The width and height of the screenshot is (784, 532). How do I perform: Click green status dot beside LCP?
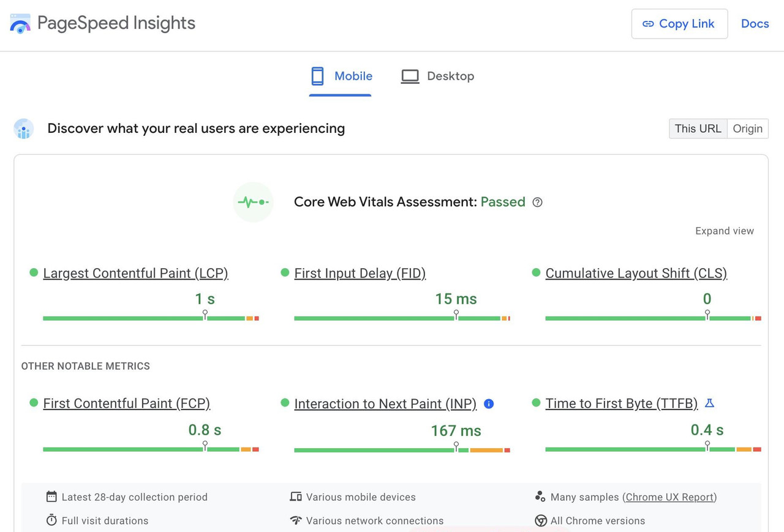34,272
